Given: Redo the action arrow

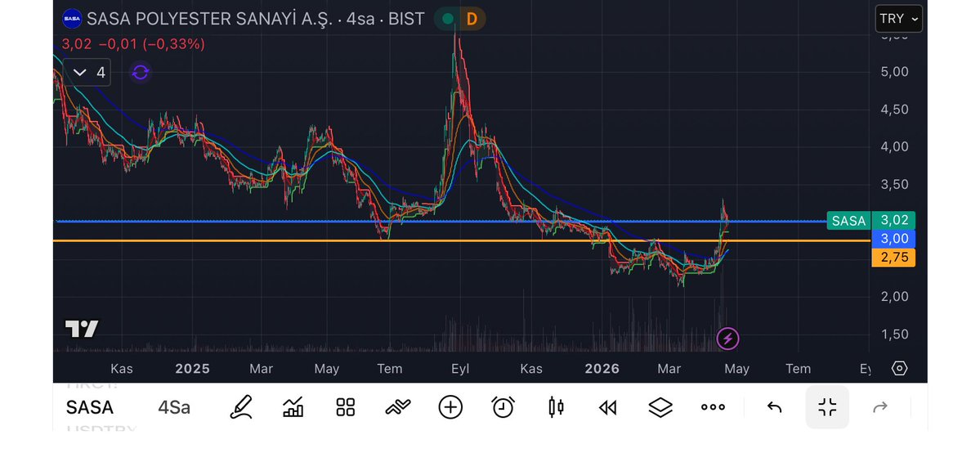Looking at the screenshot, I should coord(880,408).
